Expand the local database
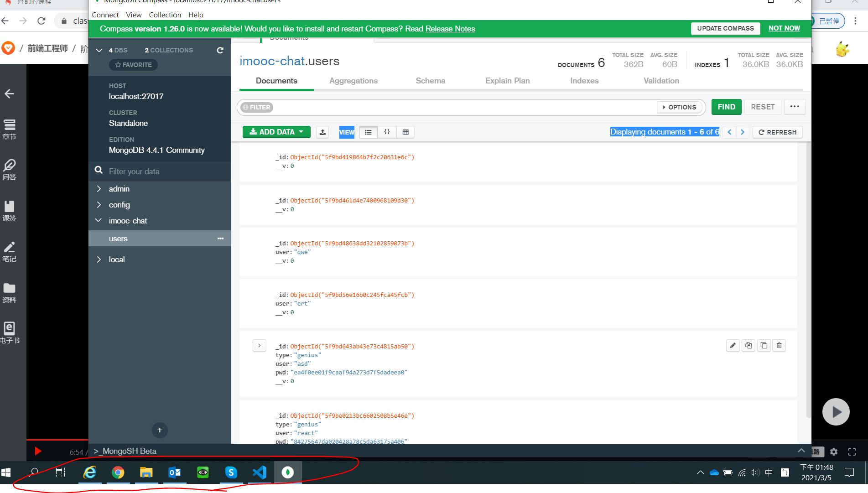 coord(99,259)
